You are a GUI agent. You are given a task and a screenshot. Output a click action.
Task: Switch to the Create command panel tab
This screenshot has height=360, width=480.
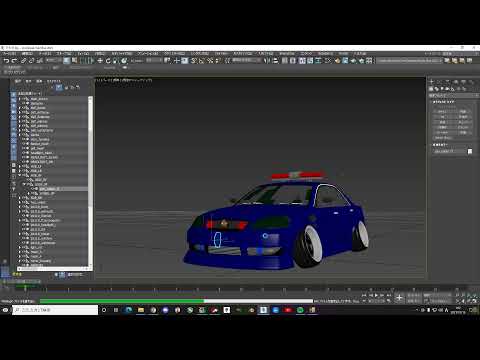coord(431,82)
